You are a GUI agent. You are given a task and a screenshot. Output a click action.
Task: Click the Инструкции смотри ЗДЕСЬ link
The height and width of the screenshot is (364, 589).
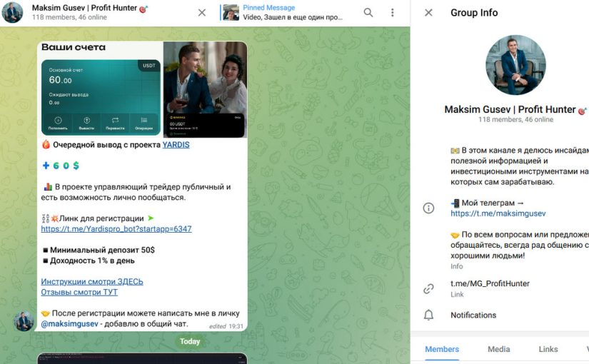(92, 281)
